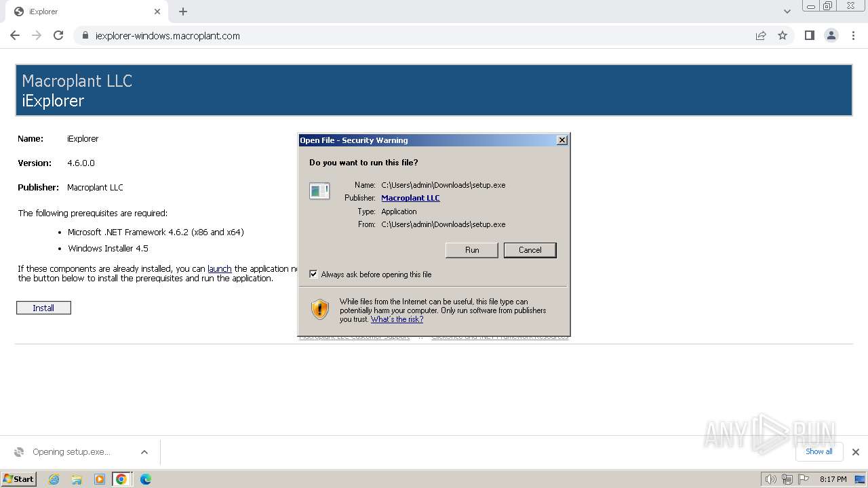Click the application file icon in dialog
This screenshot has width=868, height=488.
(x=319, y=191)
